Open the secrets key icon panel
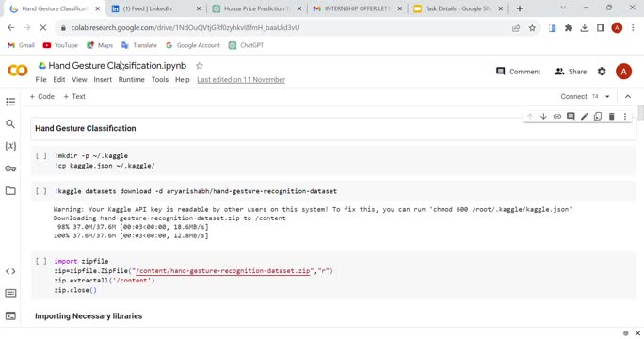 [10, 169]
